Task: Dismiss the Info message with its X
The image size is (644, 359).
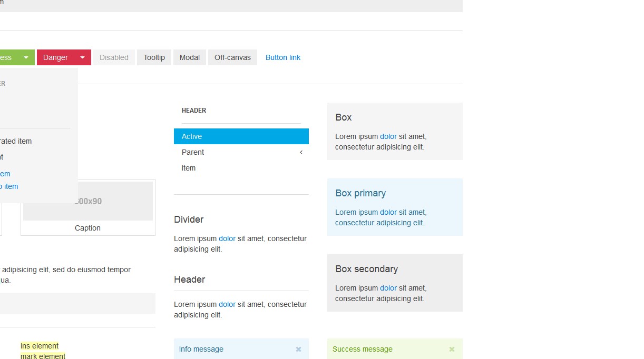Action: [x=298, y=349]
